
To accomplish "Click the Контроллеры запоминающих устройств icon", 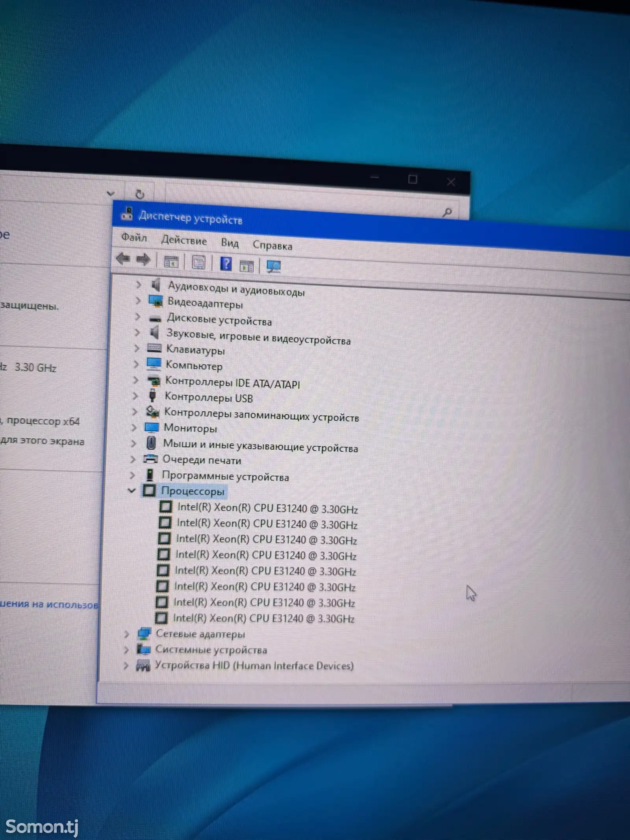I will (152, 412).
